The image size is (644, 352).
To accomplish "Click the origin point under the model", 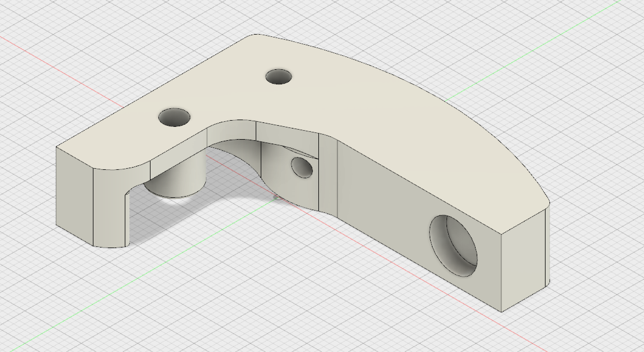I will pyautogui.click(x=277, y=198).
